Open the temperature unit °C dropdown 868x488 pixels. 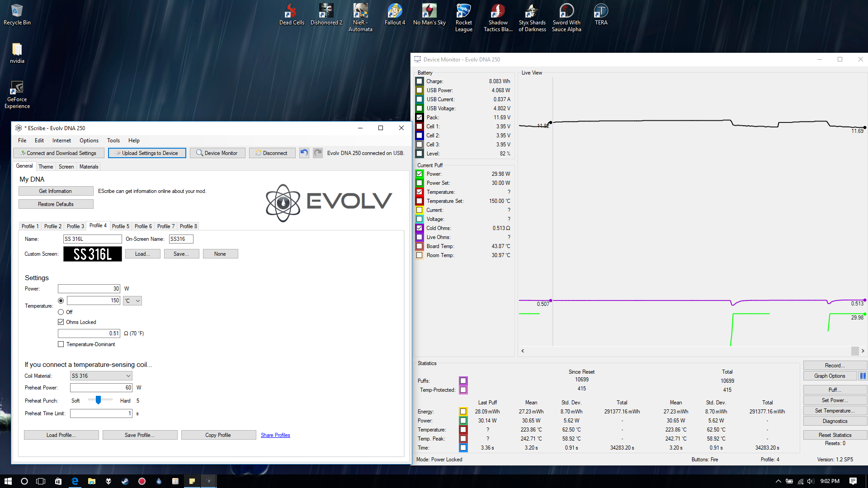132,301
